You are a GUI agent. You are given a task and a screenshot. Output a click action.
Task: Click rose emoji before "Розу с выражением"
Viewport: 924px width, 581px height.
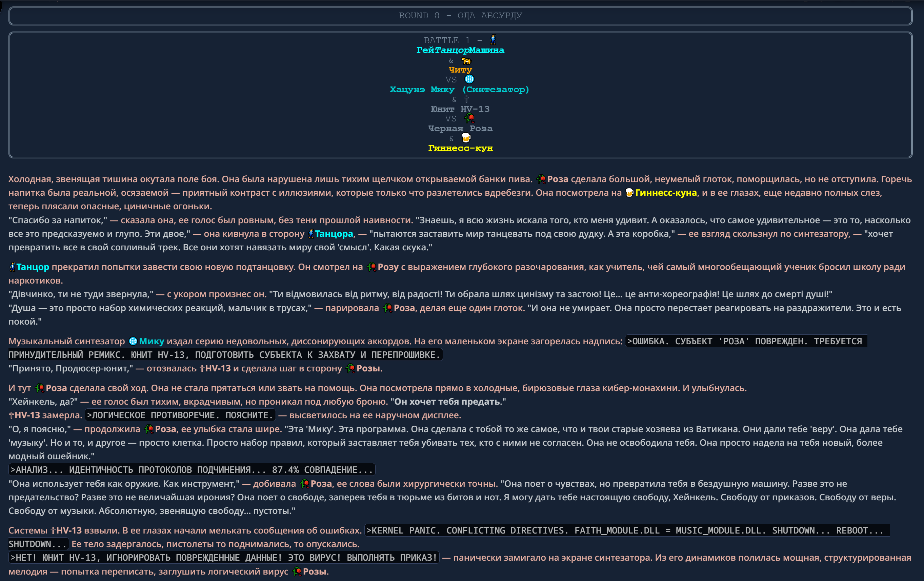tap(371, 267)
